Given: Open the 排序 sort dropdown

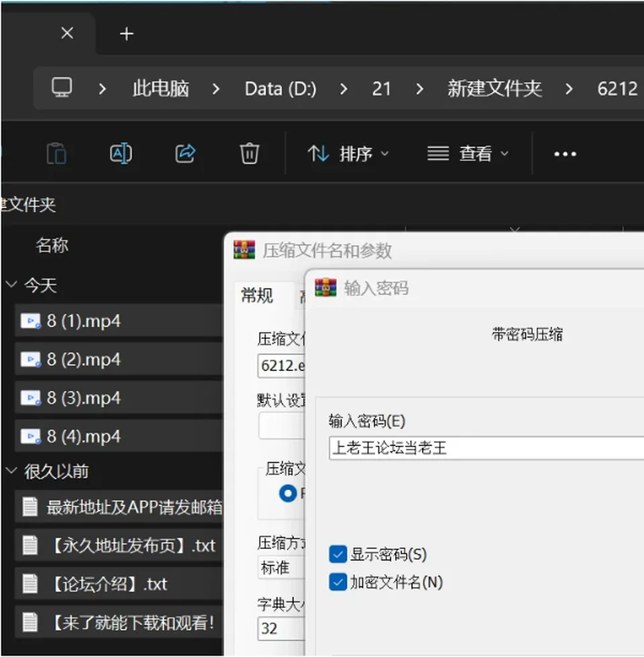Looking at the screenshot, I should [348, 154].
